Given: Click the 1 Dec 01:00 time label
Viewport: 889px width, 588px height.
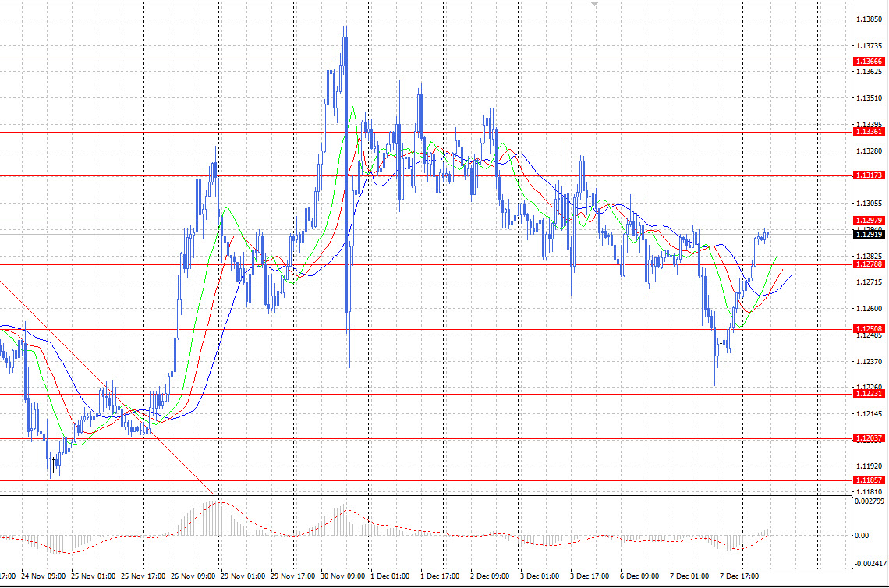Looking at the screenshot, I should (x=390, y=576).
